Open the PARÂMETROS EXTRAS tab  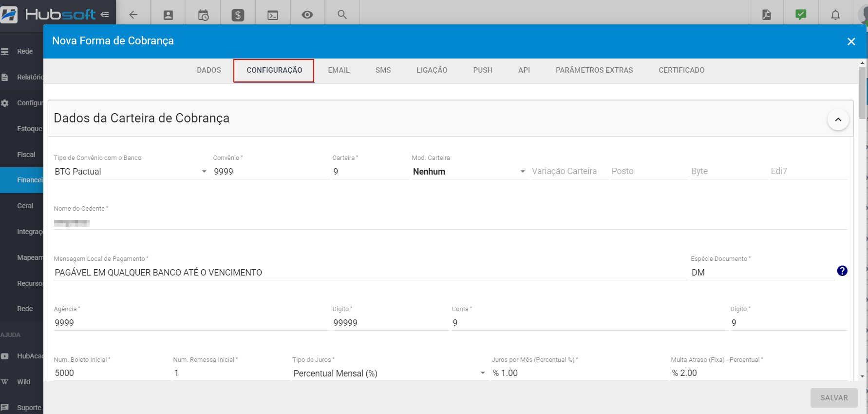tap(594, 70)
